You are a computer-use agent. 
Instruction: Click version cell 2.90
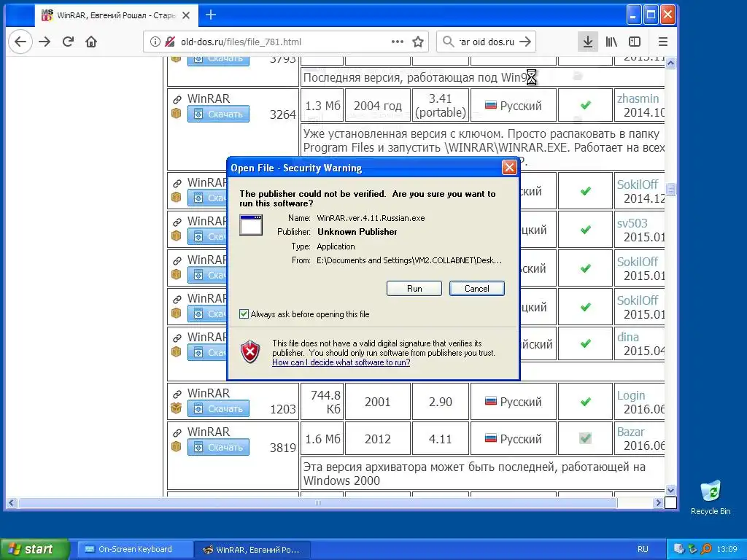(x=440, y=402)
